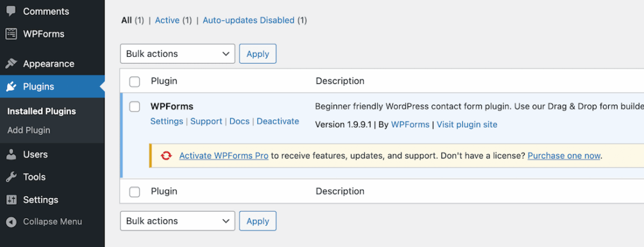This screenshot has width=644, height=247.
Task: Click the WPForms sidebar icon
Action: point(11,34)
